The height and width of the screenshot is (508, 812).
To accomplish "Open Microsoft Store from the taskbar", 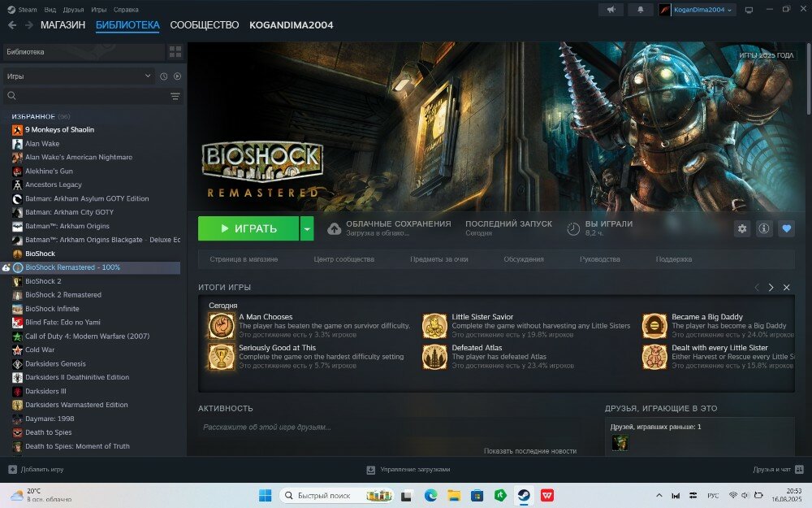I will tap(477, 496).
